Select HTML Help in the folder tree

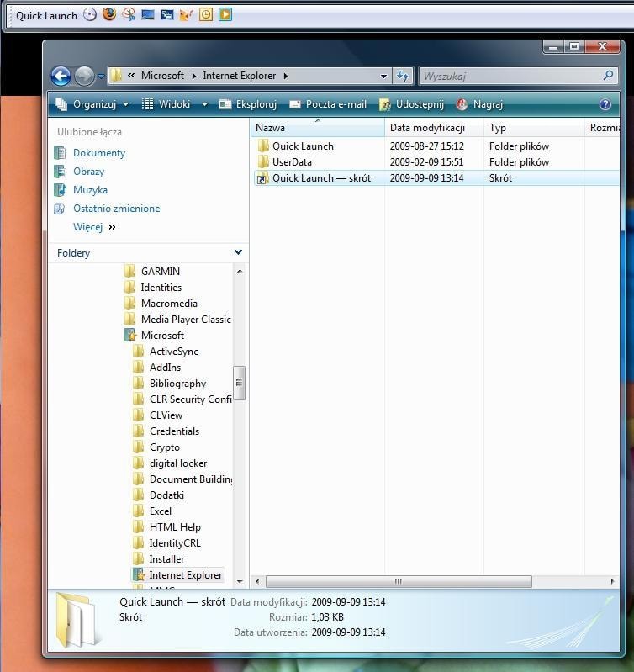[175, 527]
